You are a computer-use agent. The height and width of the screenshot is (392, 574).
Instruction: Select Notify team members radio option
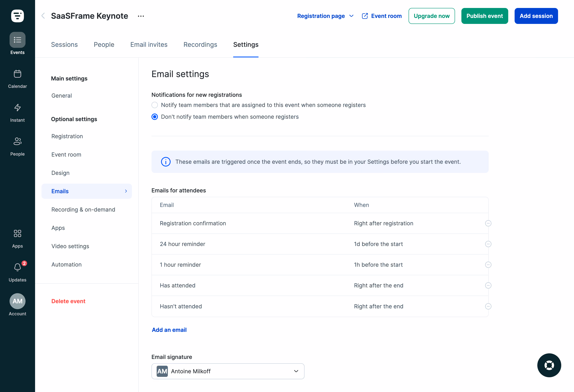[x=155, y=105]
